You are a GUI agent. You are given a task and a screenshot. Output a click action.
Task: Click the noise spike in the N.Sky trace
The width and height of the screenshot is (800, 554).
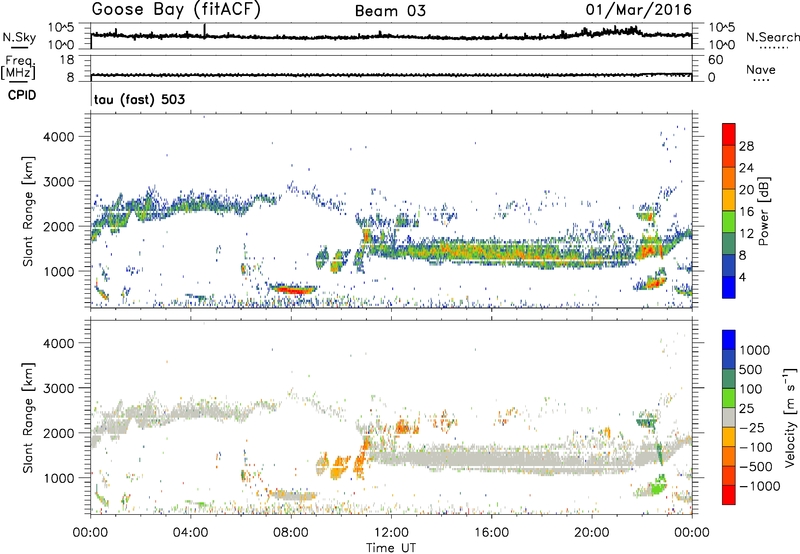tap(205, 30)
